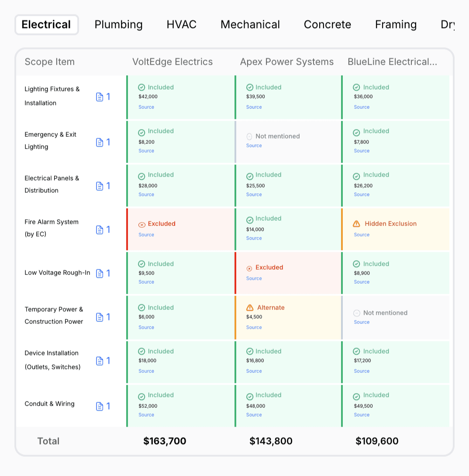Open Source link for VoltEdge Lighting Fixtures

coord(146,107)
